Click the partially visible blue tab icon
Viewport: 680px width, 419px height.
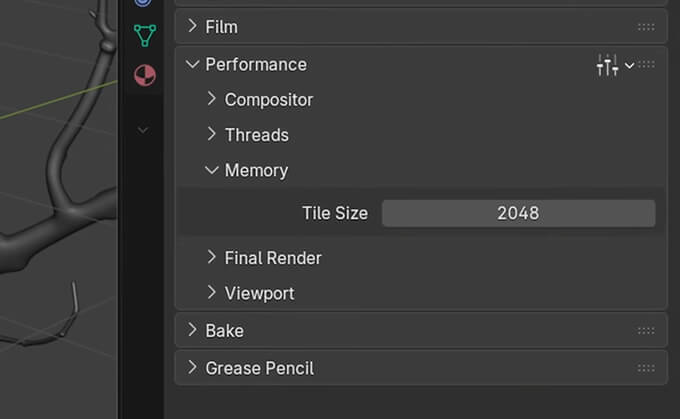pos(144,3)
